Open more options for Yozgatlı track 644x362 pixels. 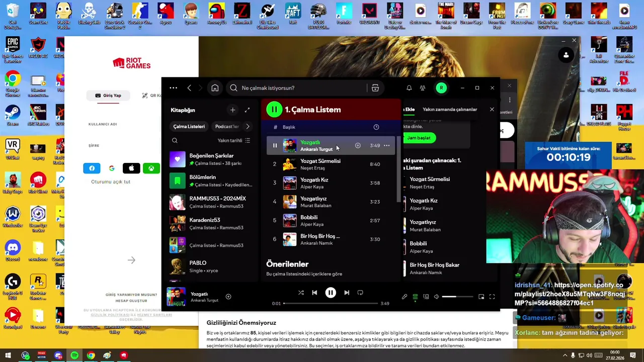tap(386, 145)
